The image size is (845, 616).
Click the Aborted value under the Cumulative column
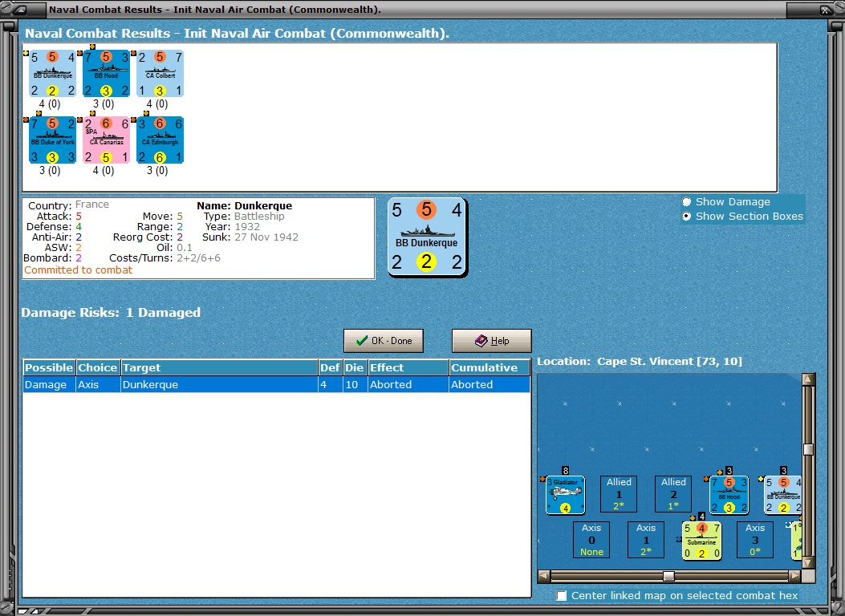pyautogui.click(x=490, y=384)
